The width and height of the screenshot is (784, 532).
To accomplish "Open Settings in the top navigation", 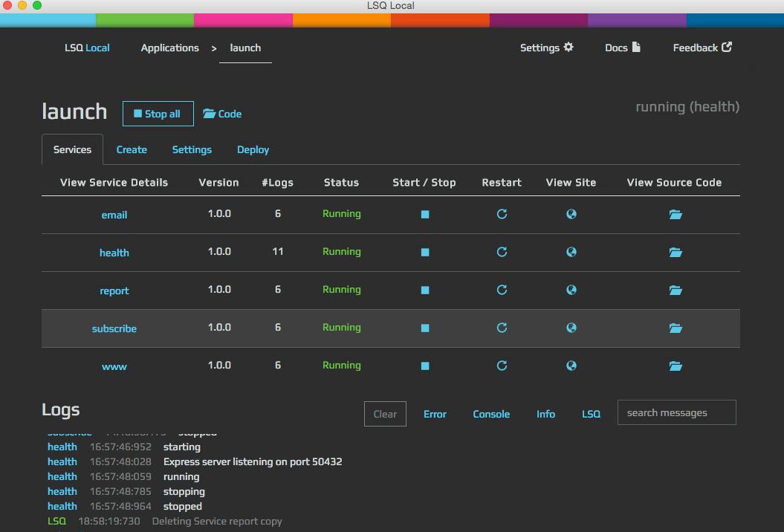I will tap(546, 48).
